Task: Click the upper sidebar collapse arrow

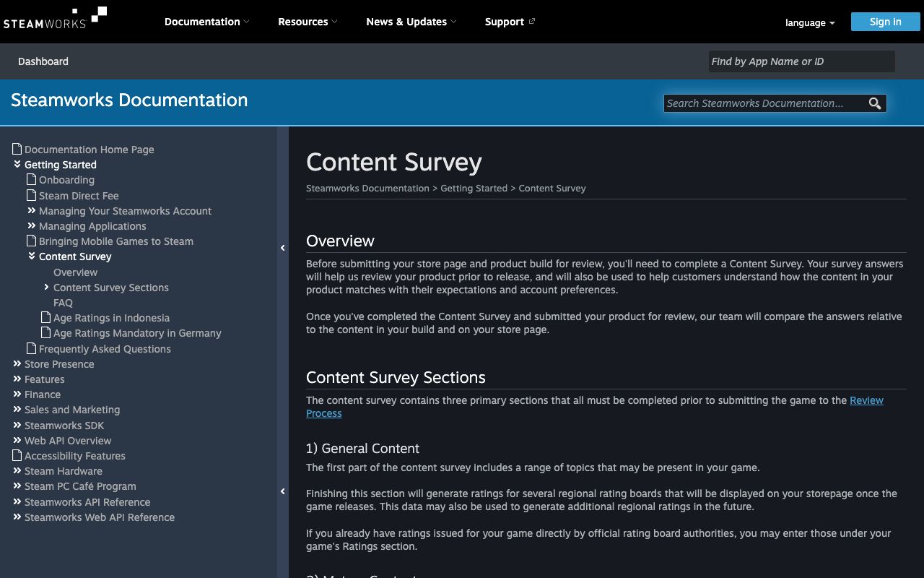Action: click(x=283, y=248)
